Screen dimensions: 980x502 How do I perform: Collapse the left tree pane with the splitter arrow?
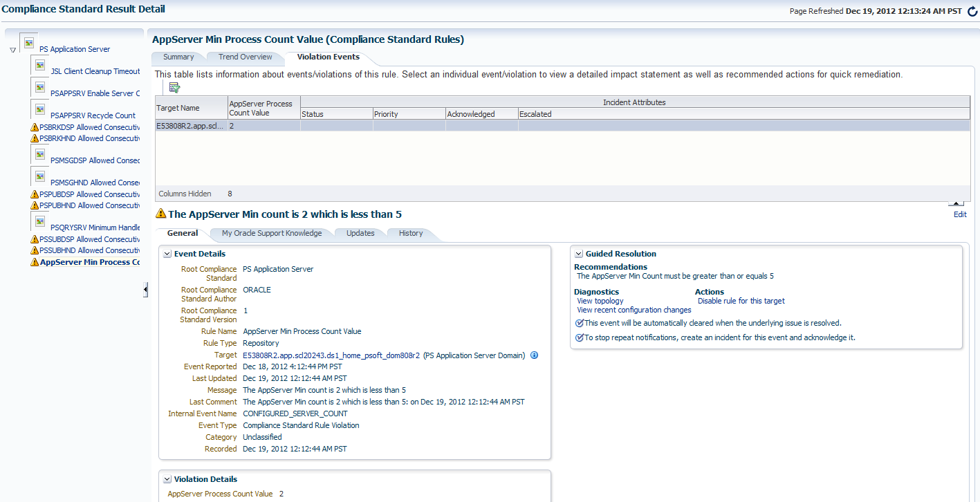145,289
